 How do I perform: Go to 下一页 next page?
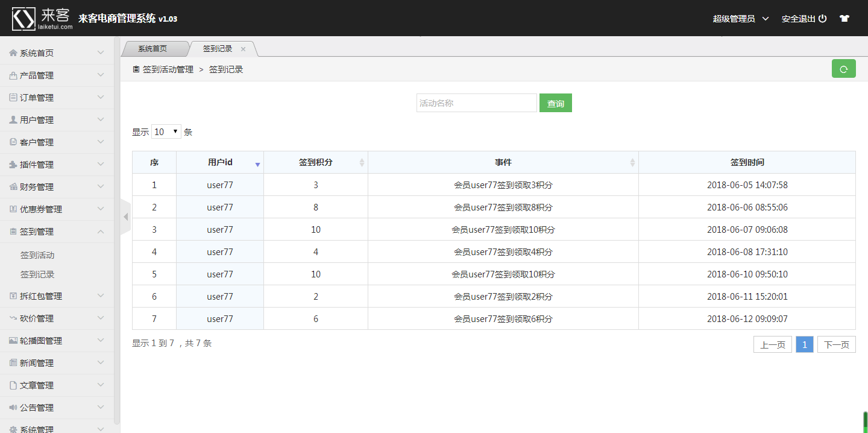tap(837, 344)
